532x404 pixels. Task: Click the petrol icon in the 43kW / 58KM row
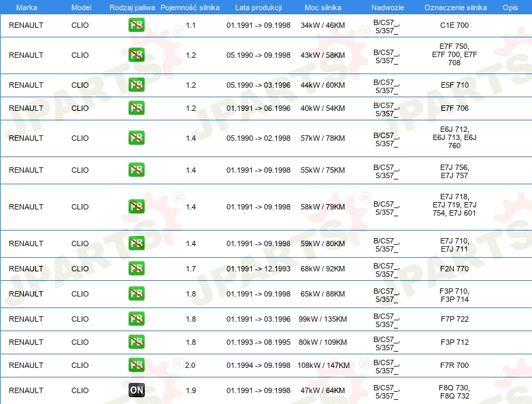coord(136,55)
